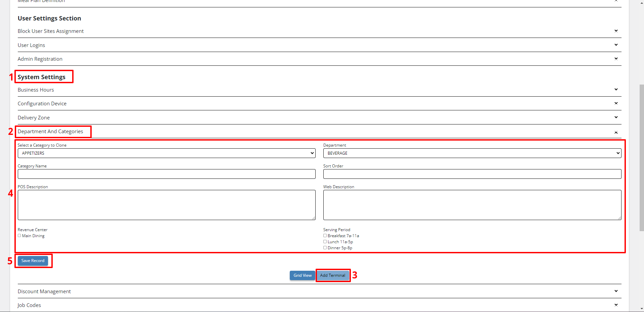Check the Breakfast 7a-11a serving period

pyautogui.click(x=325, y=236)
